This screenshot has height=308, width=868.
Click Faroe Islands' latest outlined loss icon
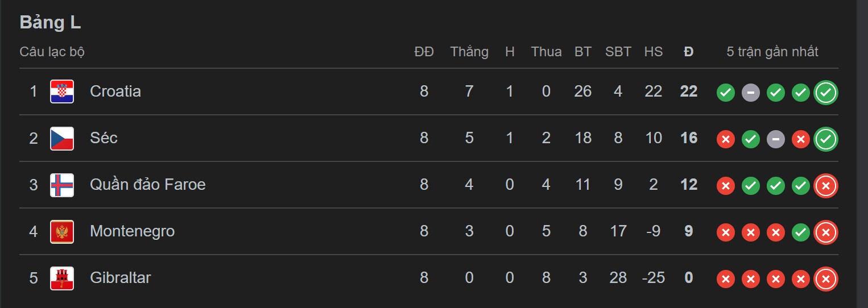[x=826, y=186]
